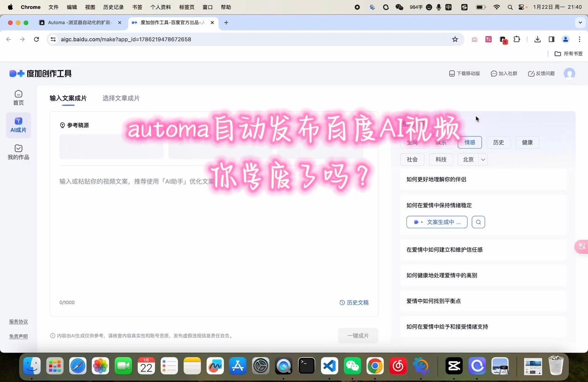Click the search icon beside 文案生成中

[x=478, y=222]
